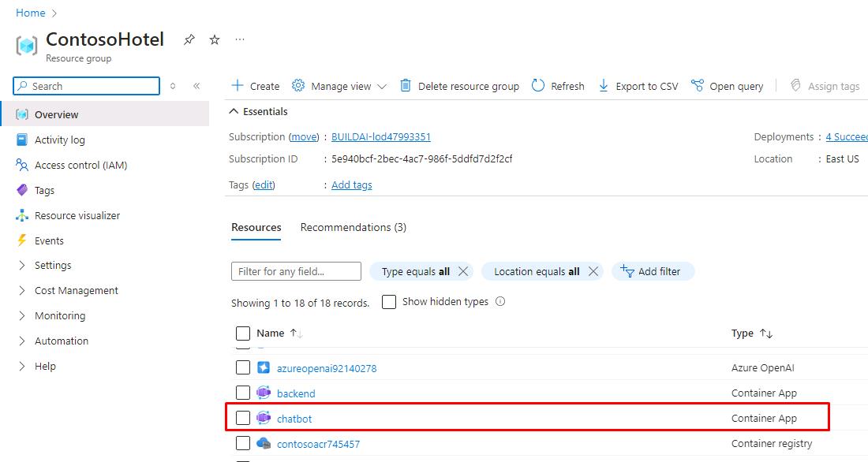
Task: Select Overview in the sidebar
Action: click(x=105, y=114)
